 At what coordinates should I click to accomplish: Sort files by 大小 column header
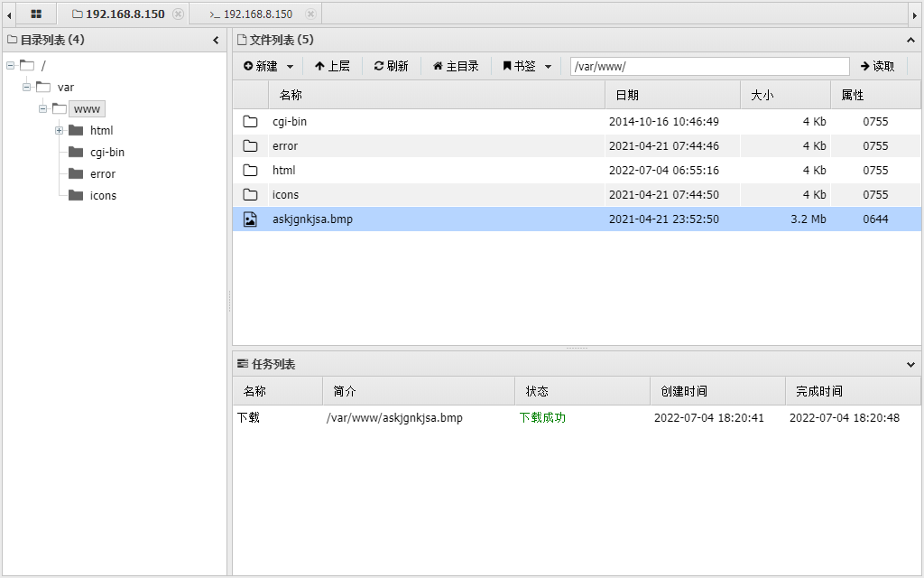point(786,95)
